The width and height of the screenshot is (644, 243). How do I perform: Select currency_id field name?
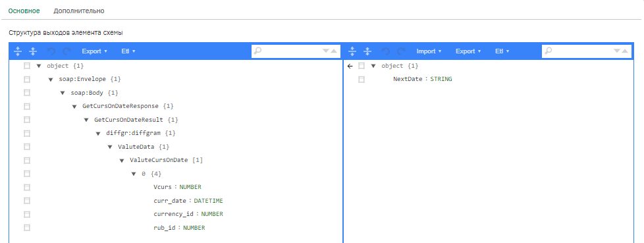coord(174,214)
